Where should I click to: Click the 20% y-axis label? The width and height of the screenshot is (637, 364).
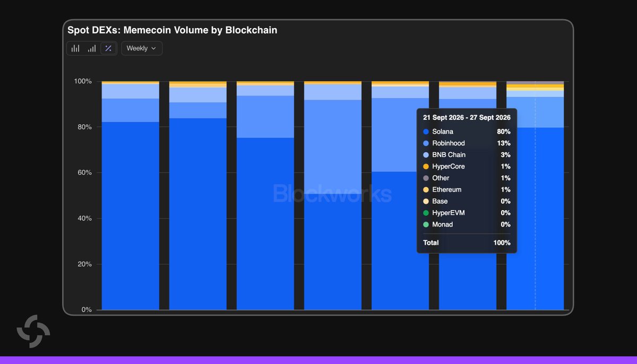(x=84, y=264)
